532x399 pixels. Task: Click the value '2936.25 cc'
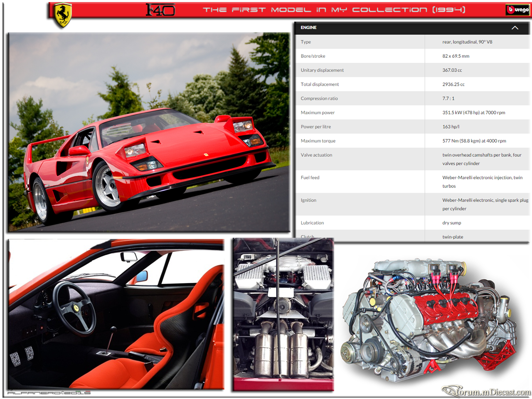[453, 84]
